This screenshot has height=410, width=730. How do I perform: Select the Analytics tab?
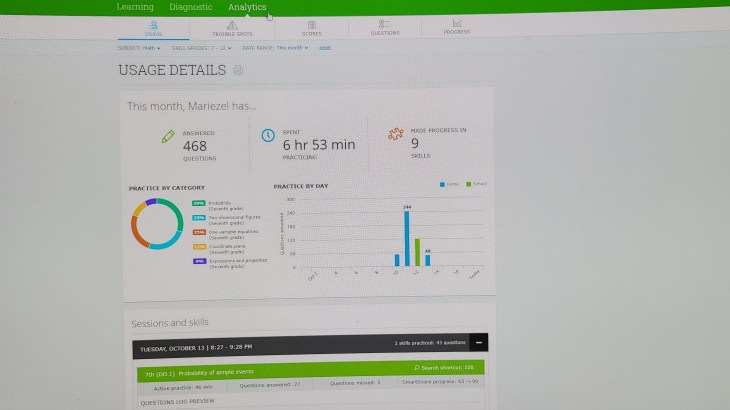coord(247,7)
